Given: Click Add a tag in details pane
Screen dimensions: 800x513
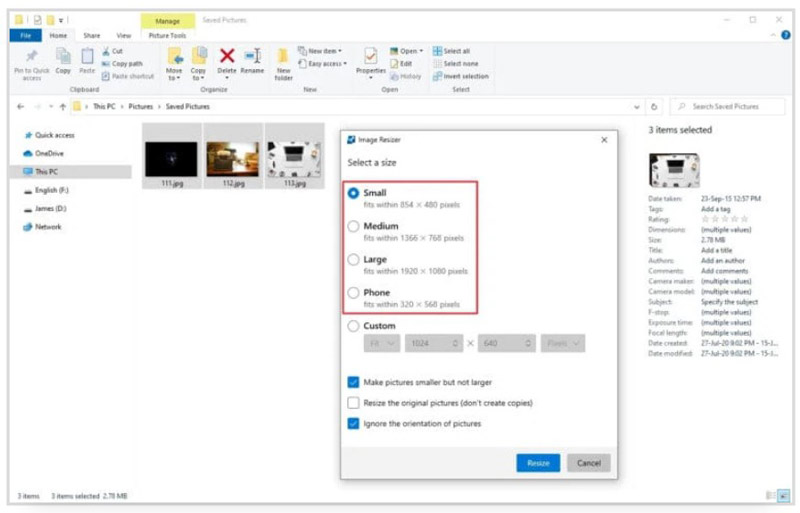Looking at the screenshot, I should (715, 209).
